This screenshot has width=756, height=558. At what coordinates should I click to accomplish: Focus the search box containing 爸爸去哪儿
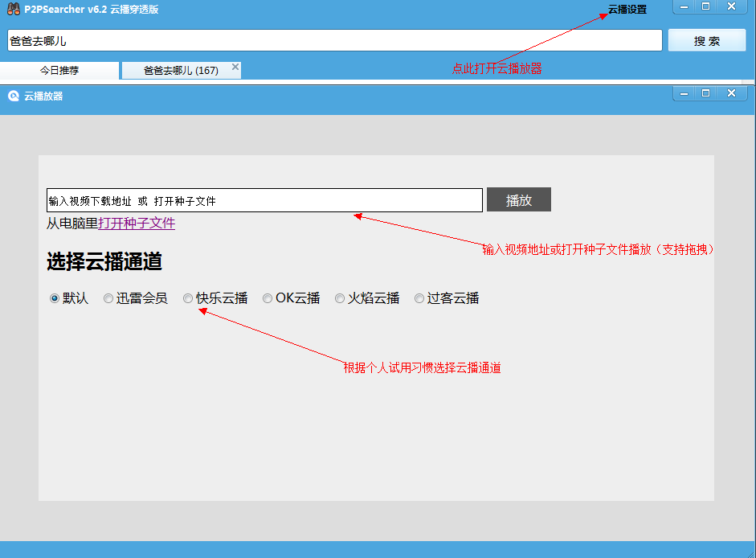(x=334, y=40)
